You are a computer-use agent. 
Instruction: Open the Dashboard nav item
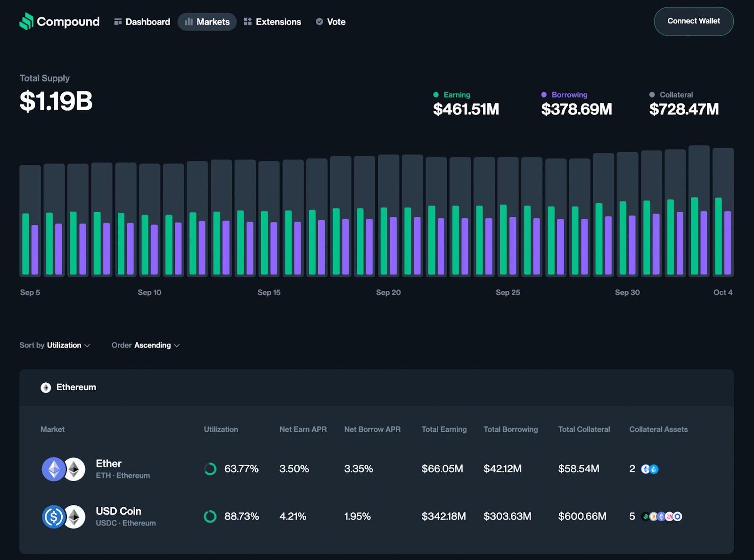pos(142,22)
